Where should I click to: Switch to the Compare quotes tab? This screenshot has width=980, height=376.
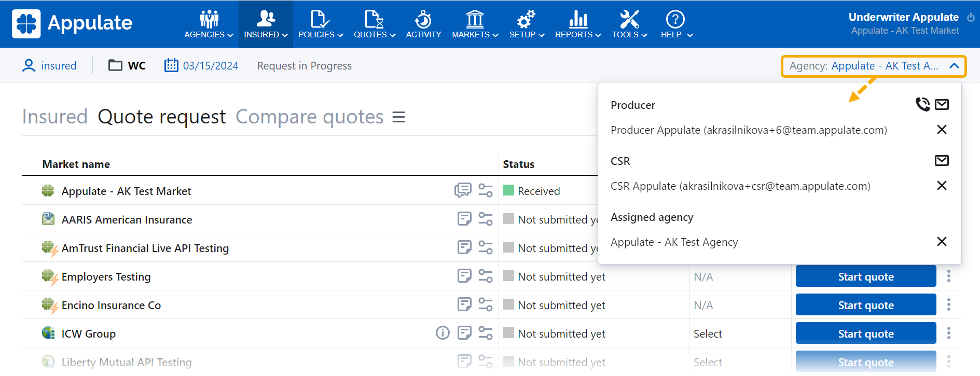pos(309,117)
